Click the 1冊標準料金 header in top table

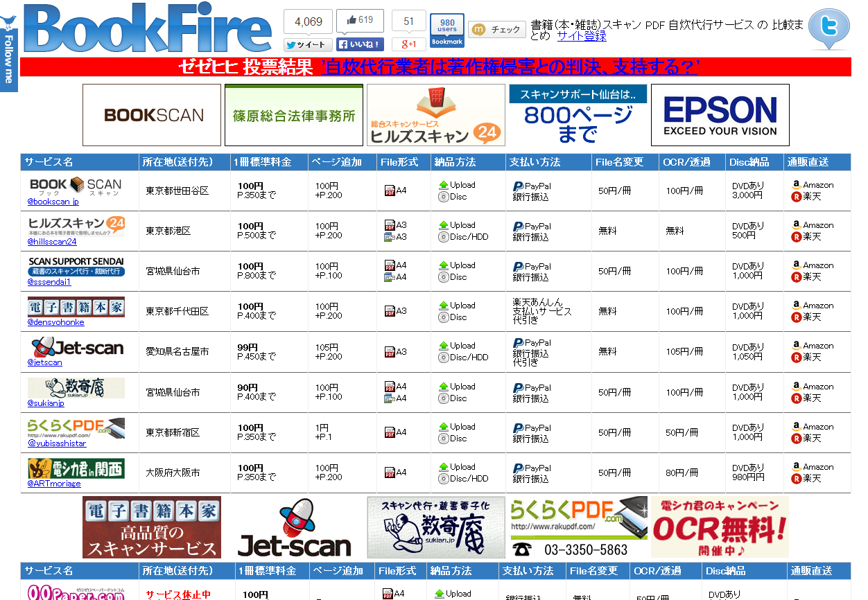pos(270,162)
